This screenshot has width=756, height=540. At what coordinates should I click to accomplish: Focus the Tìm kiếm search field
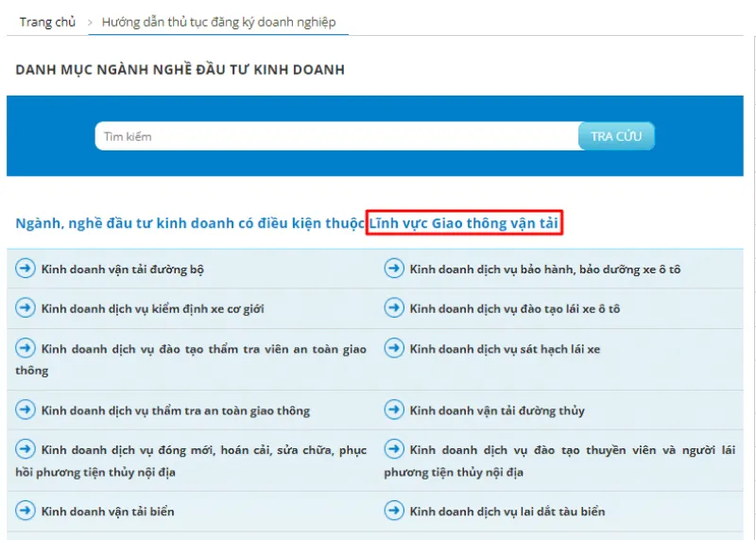(335, 136)
